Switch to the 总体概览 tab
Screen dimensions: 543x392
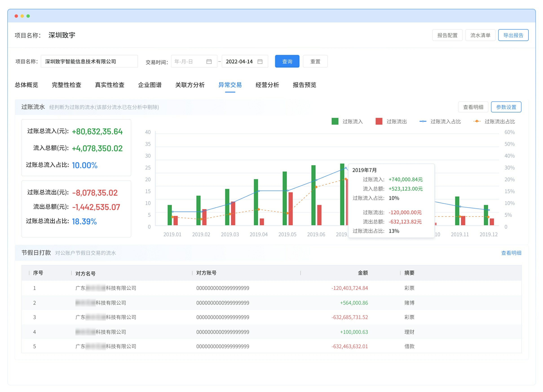click(26, 85)
